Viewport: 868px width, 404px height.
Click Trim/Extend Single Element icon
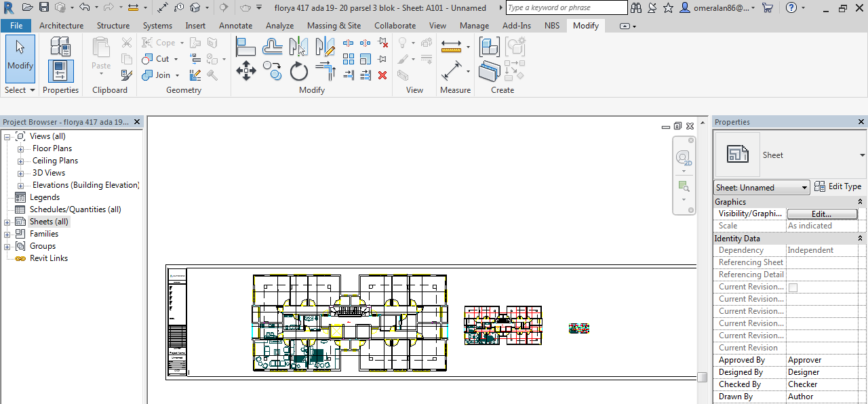349,75
